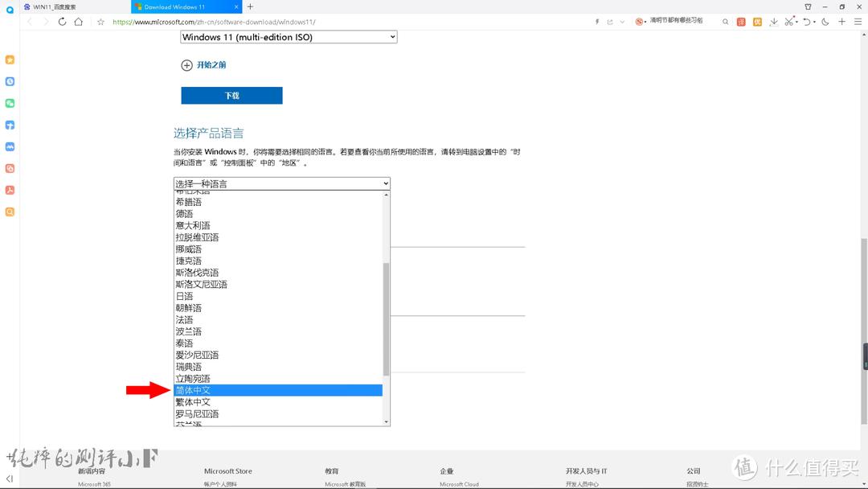
Task: Open the share dropdown chevron in toolbar
Action: 622,21
